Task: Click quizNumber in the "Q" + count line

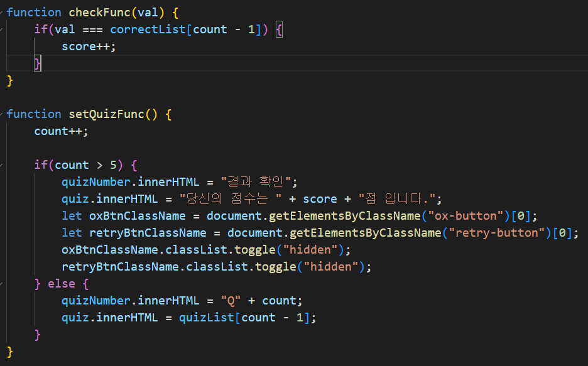Action: pyautogui.click(x=96, y=301)
